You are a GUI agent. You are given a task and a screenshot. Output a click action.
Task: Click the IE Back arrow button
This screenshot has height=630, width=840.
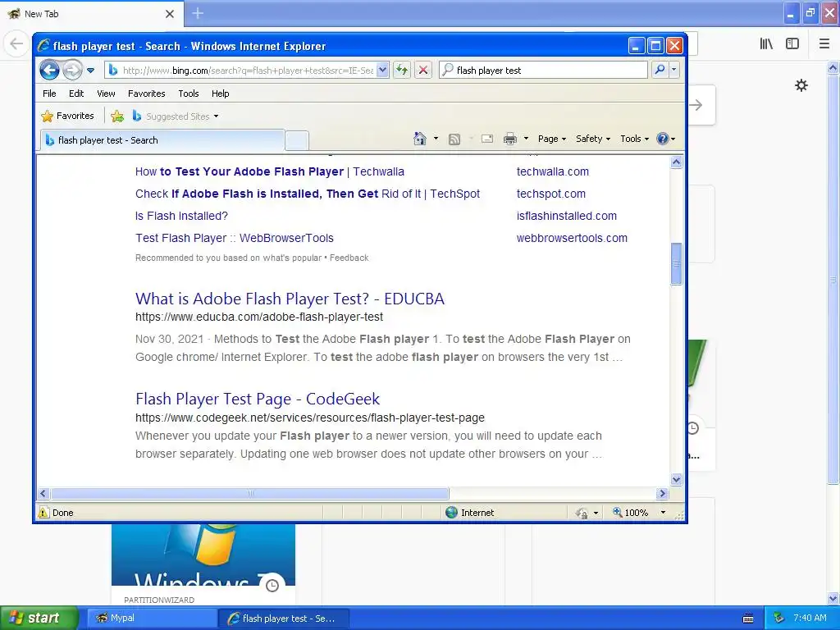pyautogui.click(x=49, y=70)
